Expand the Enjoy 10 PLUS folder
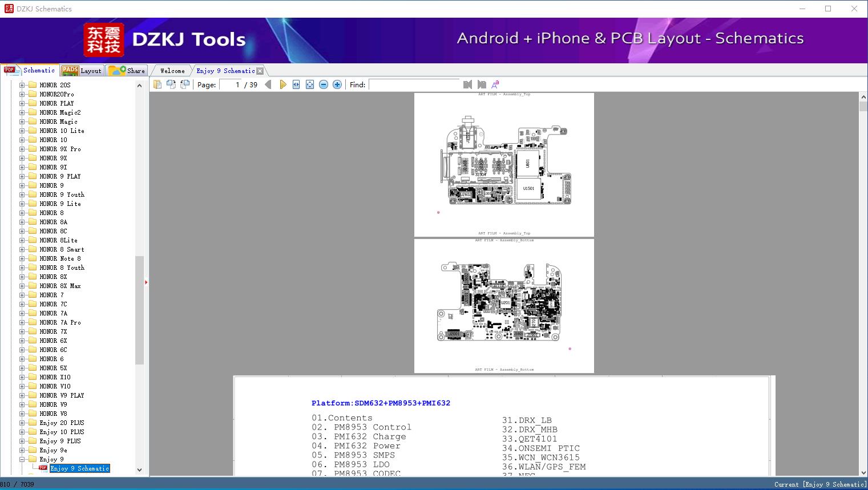 click(22, 432)
